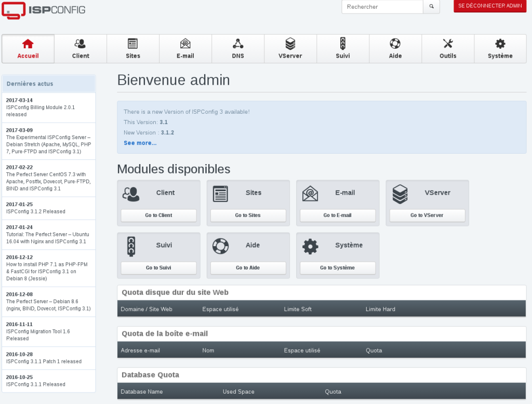Screen dimensions: 532x404
Task: Click the Go to VServer button
Action: (x=427, y=216)
